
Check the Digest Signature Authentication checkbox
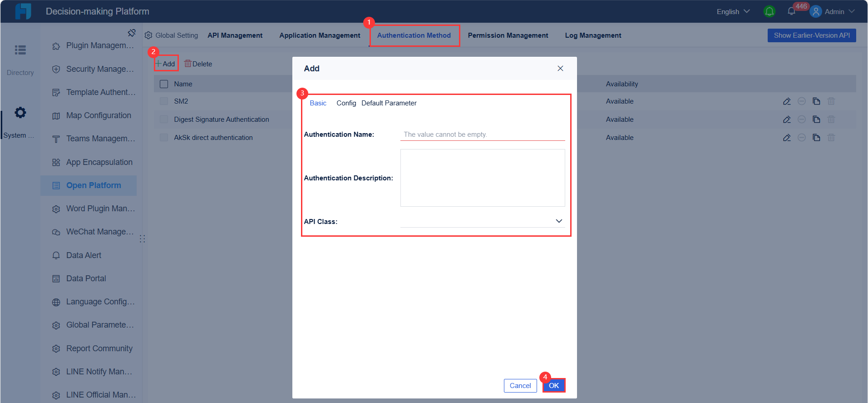click(x=164, y=119)
